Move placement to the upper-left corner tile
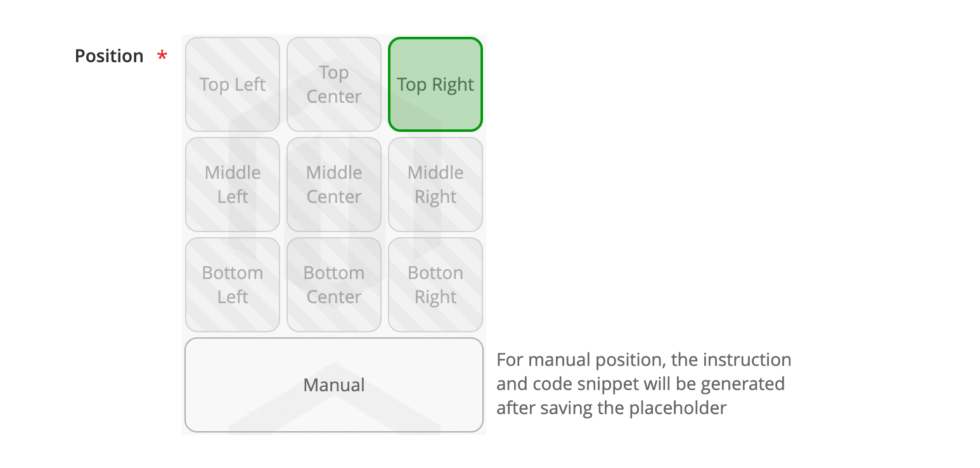980x468 pixels. point(233,84)
